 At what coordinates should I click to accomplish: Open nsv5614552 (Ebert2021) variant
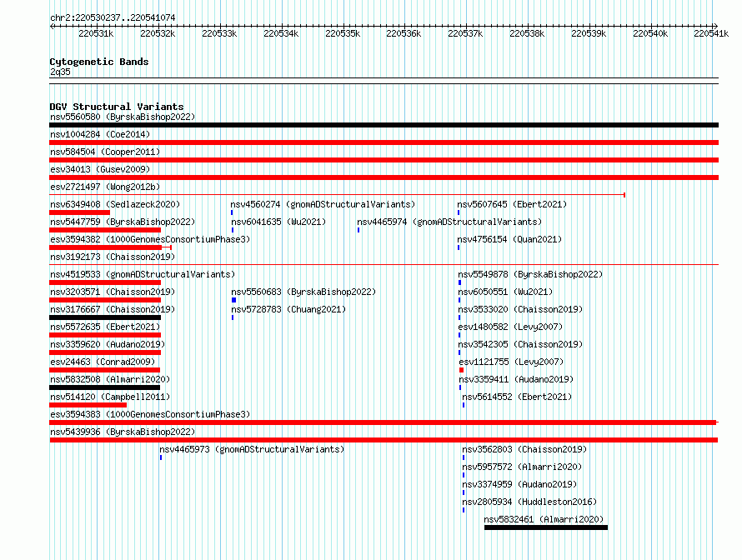[517, 397]
